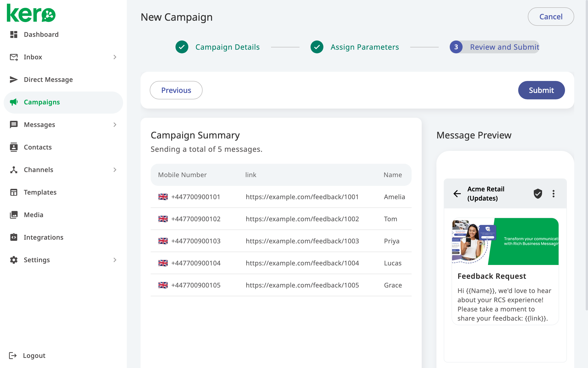Click the Rich Business Messaging banner image
588x368 pixels.
505,241
